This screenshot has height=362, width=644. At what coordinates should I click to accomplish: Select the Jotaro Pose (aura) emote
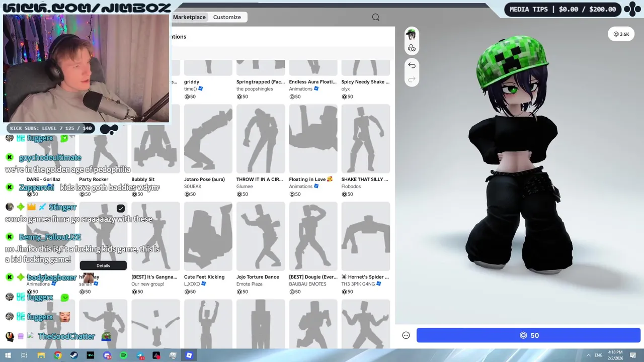208,138
